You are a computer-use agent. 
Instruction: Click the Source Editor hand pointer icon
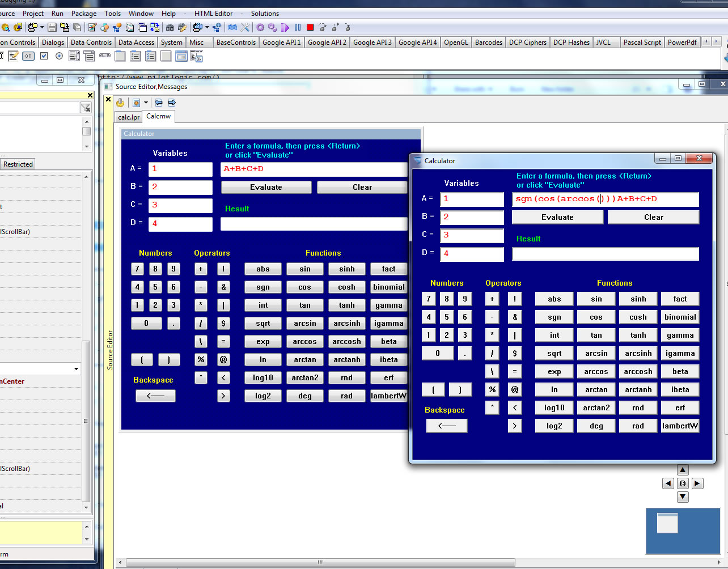pyautogui.click(x=120, y=103)
